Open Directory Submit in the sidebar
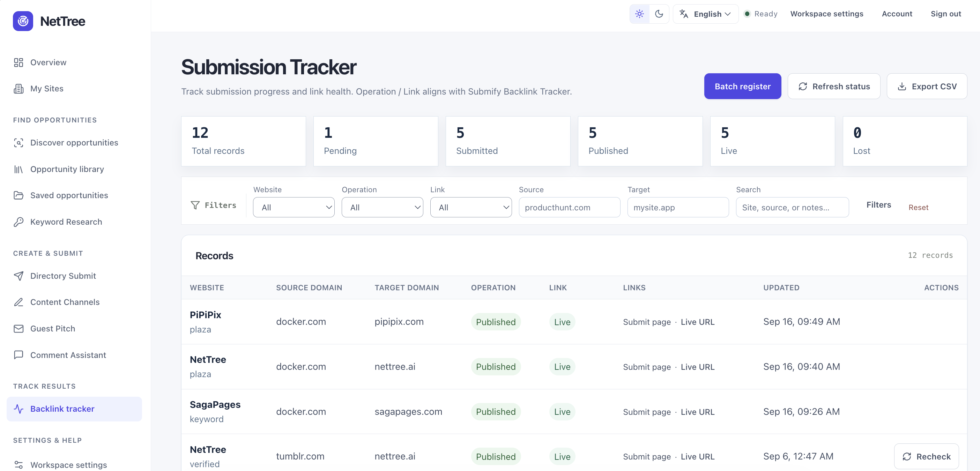 [74, 276]
